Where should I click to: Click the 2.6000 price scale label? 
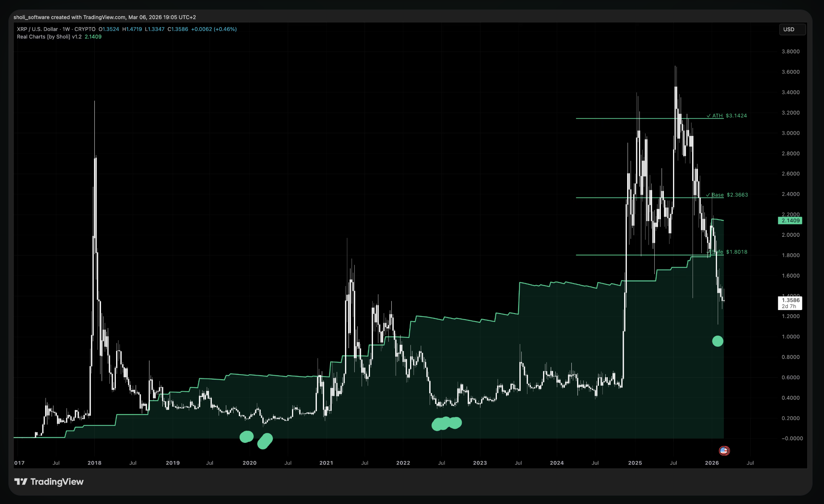pos(791,174)
